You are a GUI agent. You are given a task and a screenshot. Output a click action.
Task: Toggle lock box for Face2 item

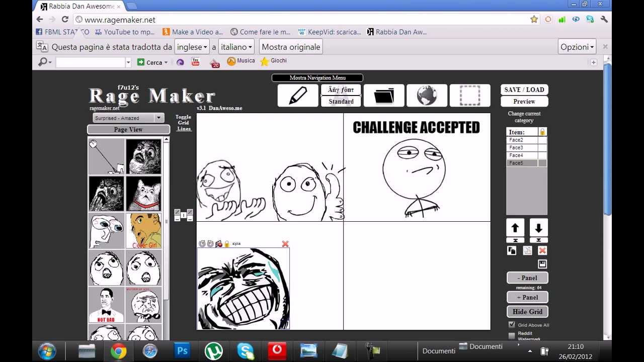click(542, 140)
